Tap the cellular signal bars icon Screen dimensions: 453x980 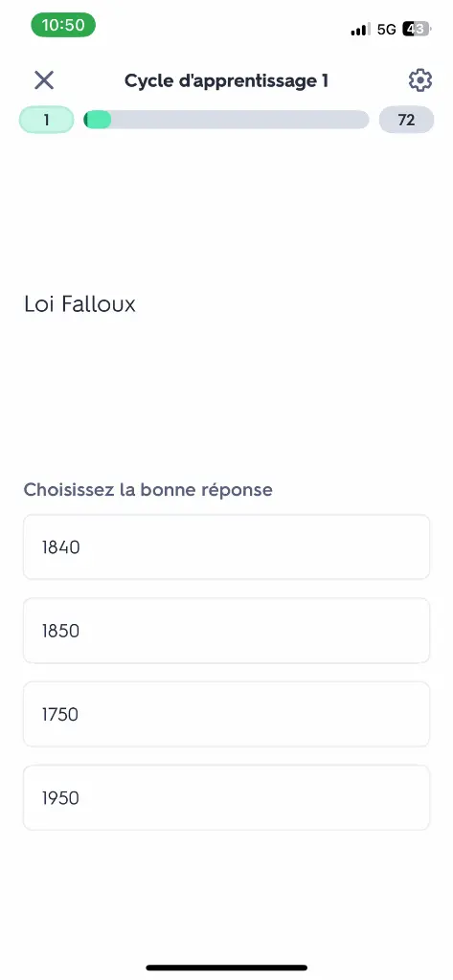[360, 30]
